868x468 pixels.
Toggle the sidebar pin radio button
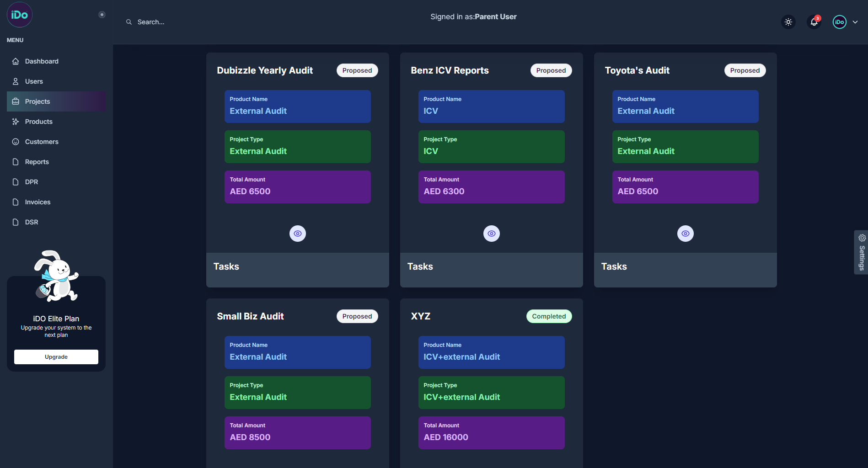pyautogui.click(x=102, y=15)
